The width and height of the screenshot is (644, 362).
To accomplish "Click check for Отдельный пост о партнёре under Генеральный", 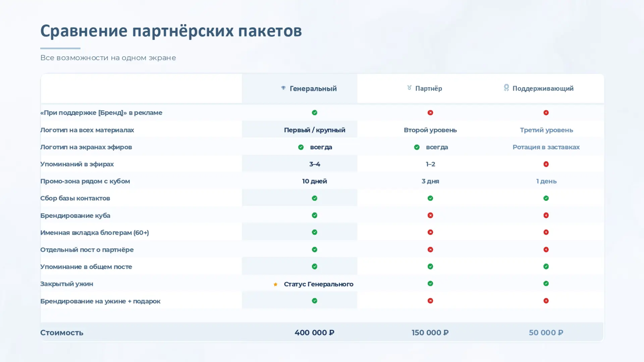I will point(315,250).
